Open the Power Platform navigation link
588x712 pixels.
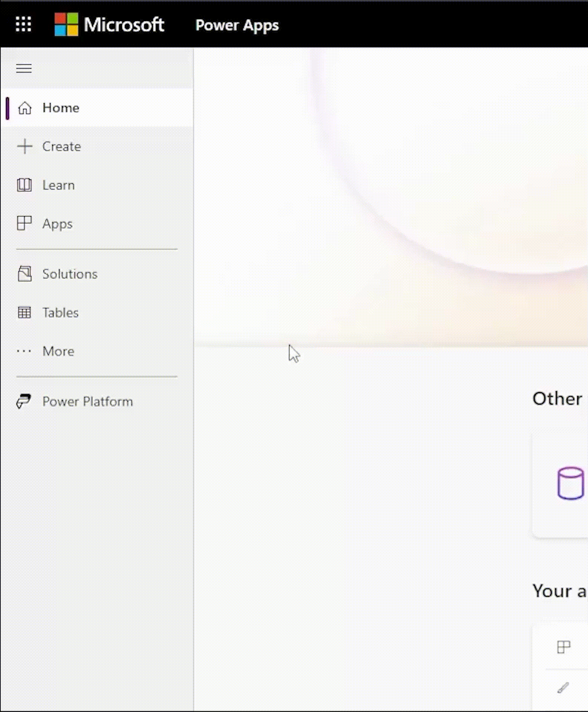pyautogui.click(x=88, y=402)
